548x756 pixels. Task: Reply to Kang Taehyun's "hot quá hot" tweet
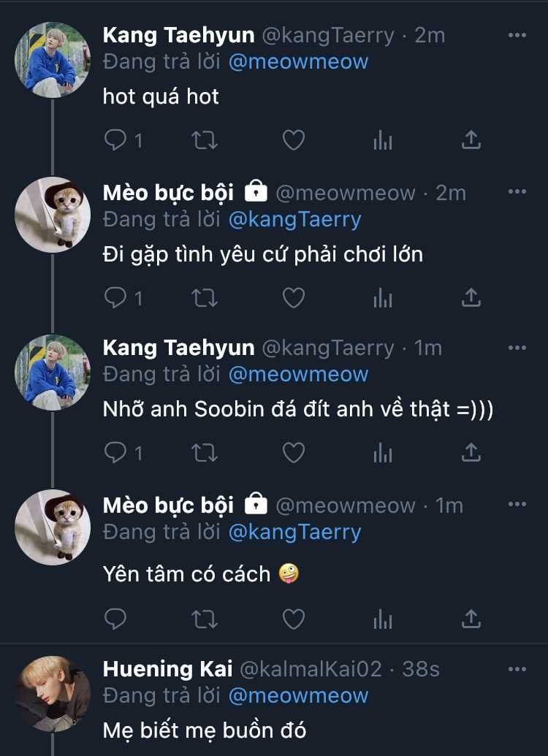[x=115, y=140]
